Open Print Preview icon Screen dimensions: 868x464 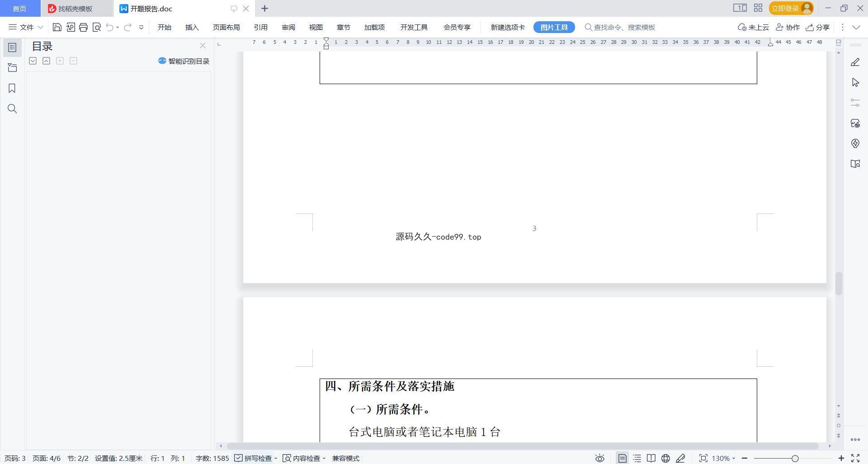[x=96, y=27]
